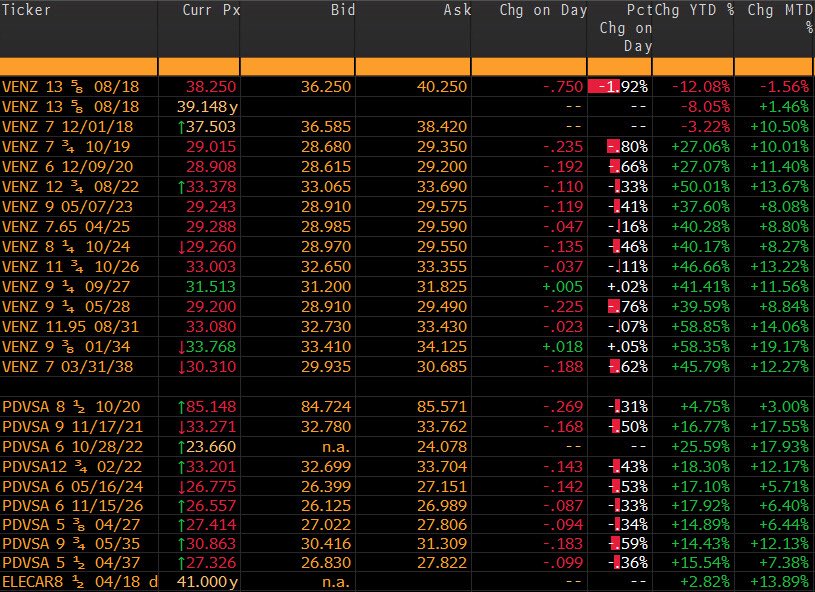Select the VENZ 9 1/4 09/27 ticker
This screenshot has width=815, height=592.
click(x=66, y=287)
